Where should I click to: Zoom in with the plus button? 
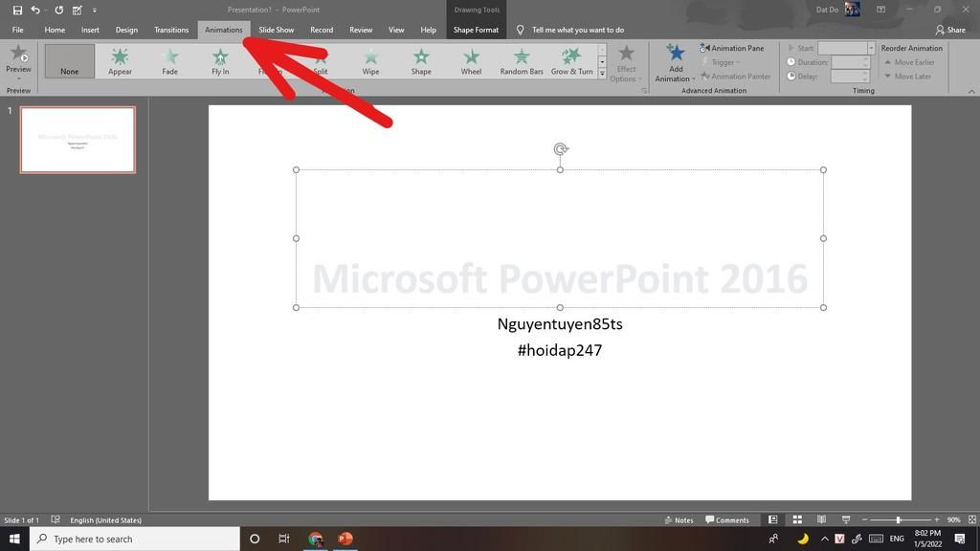tap(936, 519)
